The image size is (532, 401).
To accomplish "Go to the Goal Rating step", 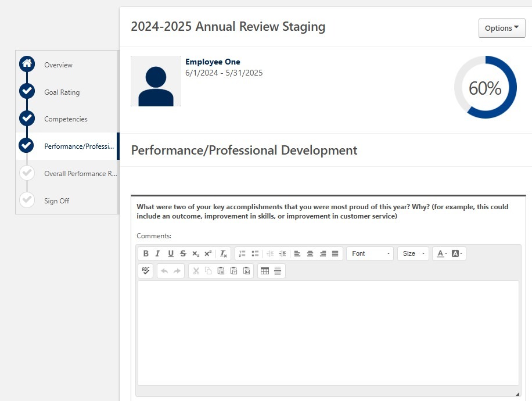I will coord(62,92).
